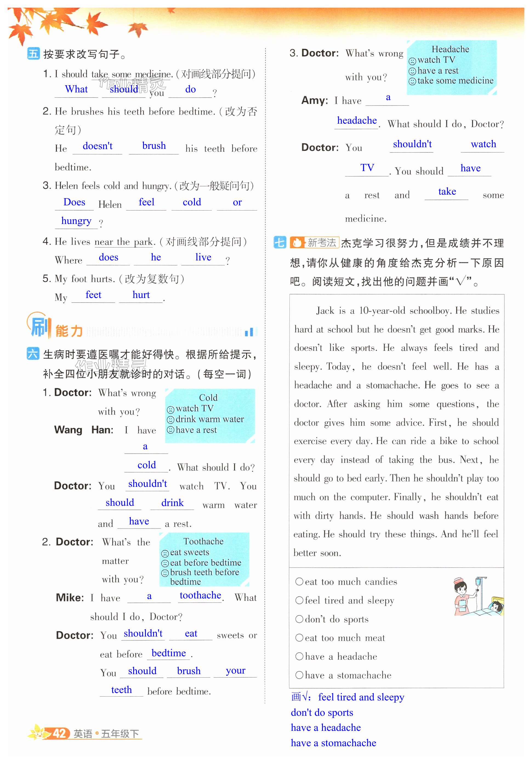Click the smiley beside take some medicine
532x764 pixels.
pos(412,81)
